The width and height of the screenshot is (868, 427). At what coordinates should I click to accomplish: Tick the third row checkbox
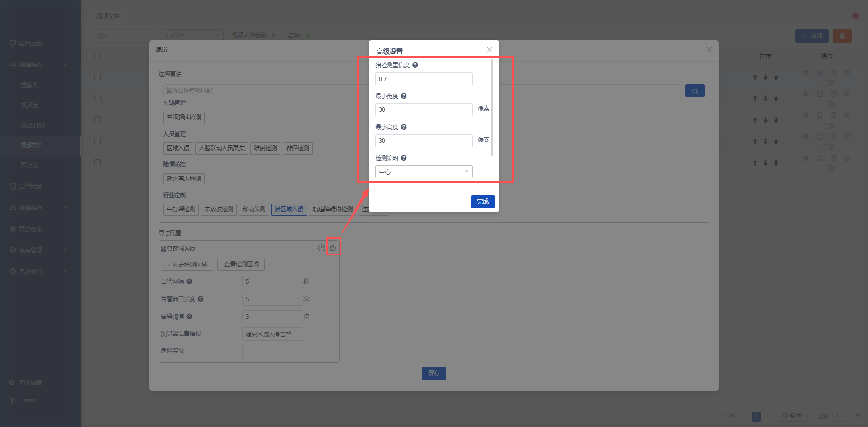tap(98, 119)
